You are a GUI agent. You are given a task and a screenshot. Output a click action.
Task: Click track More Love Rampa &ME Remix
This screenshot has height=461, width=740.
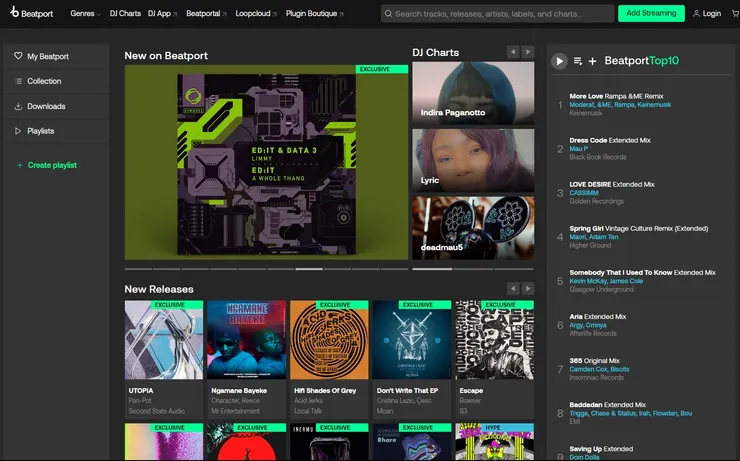pos(616,96)
